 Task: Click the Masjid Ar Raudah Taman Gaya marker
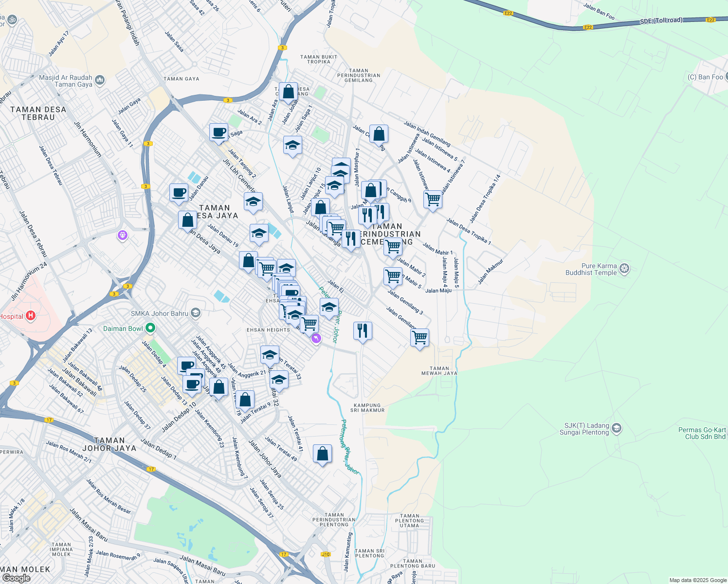[x=100, y=80]
